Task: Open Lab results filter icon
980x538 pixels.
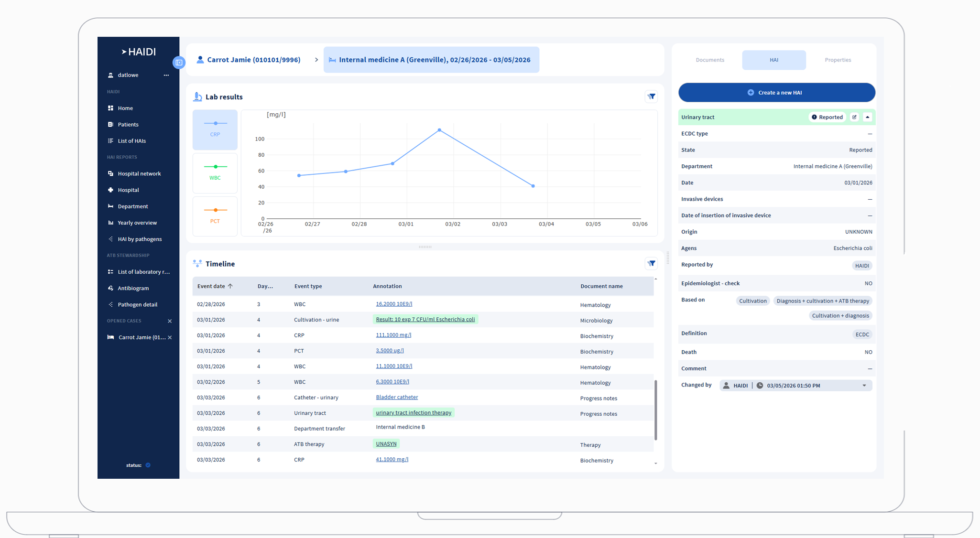Action: [x=651, y=97]
